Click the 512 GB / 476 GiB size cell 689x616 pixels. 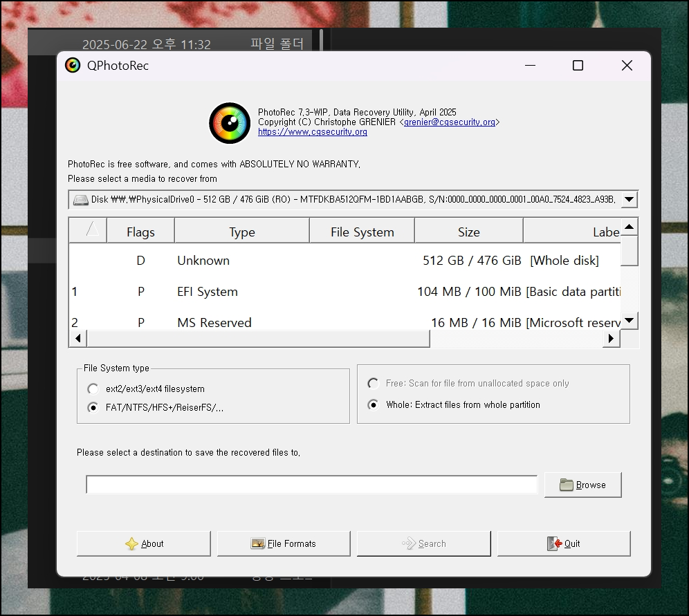point(472,261)
